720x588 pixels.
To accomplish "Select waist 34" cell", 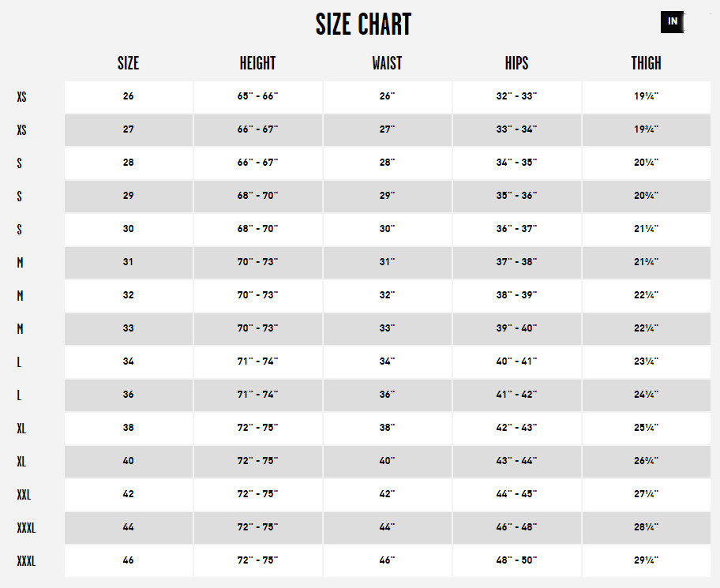I will [x=388, y=362].
